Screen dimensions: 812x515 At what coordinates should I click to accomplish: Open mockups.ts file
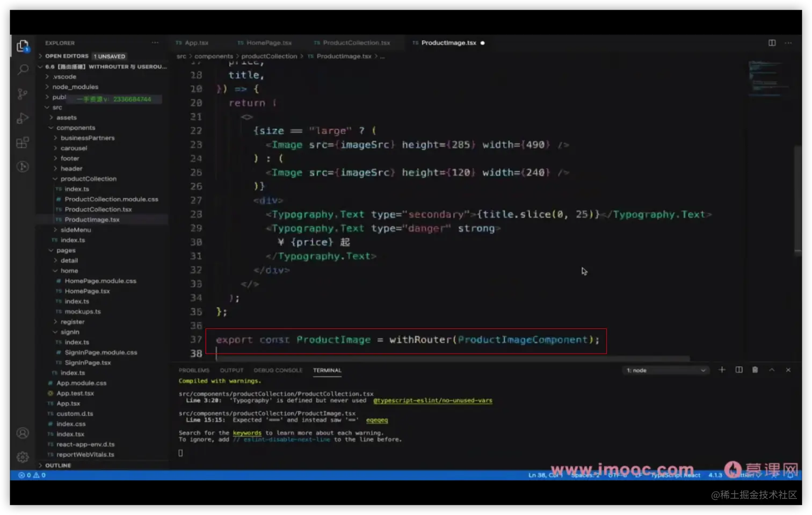coord(83,311)
